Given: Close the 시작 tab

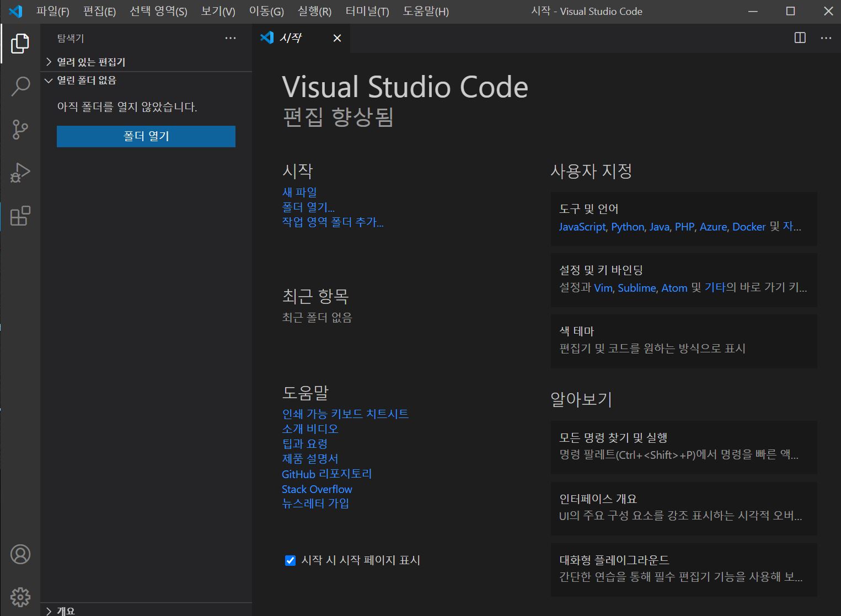Looking at the screenshot, I should pos(337,38).
